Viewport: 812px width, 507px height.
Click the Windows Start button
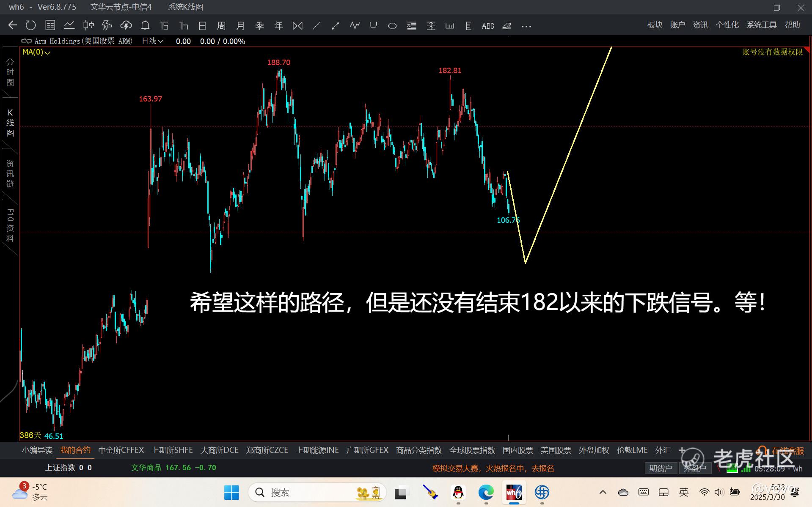click(231, 492)
